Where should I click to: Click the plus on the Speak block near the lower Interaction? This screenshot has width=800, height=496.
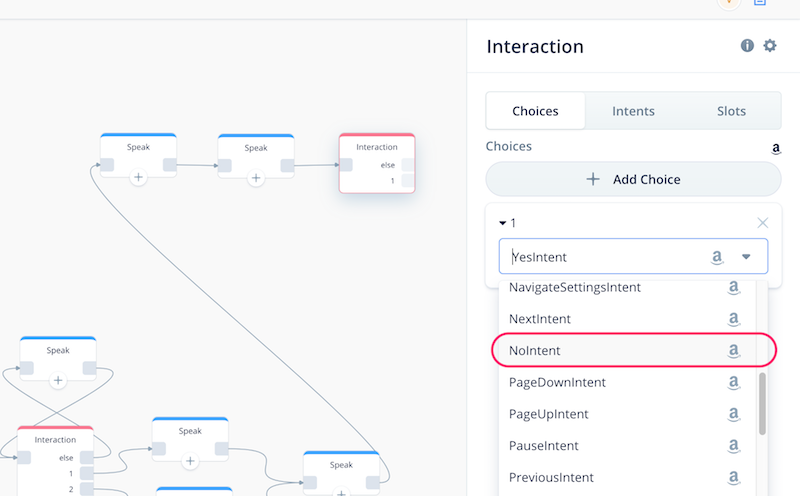(x=190, y=461)
